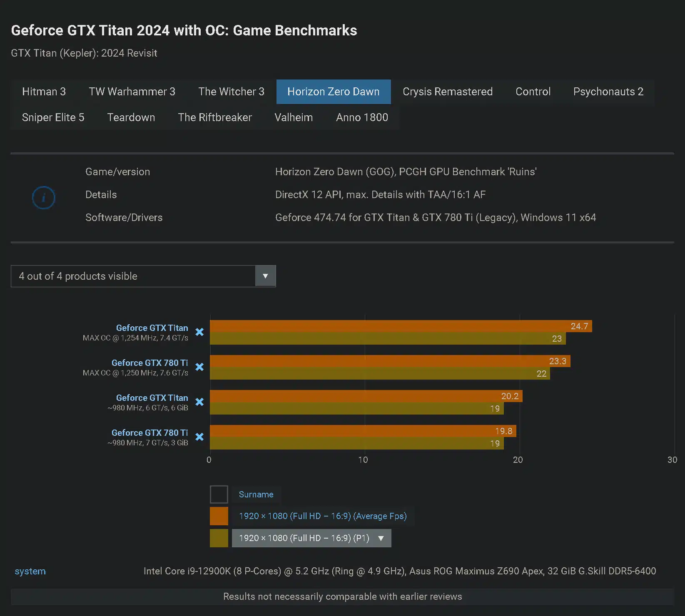Remove the GTX 780 Ti ~980 MHz 3 GiB row via its X

click(199, 437)
